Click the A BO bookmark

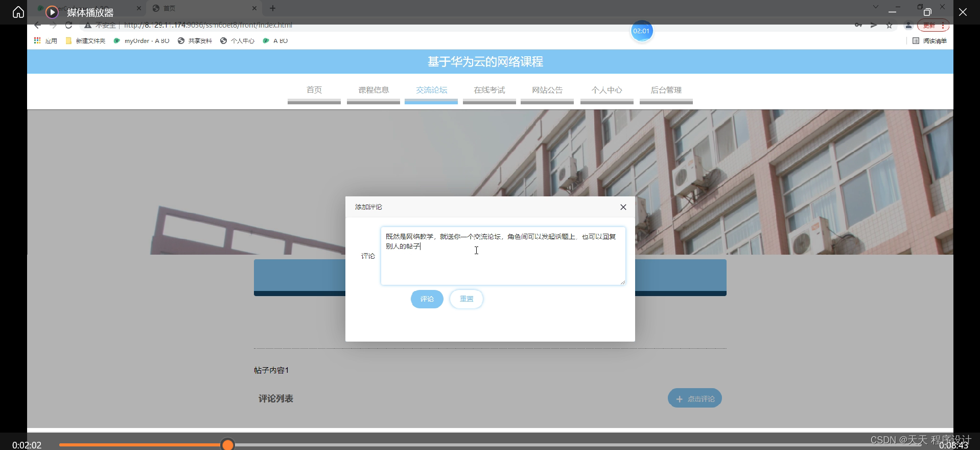pyautogui.click(x=275, y=41)
